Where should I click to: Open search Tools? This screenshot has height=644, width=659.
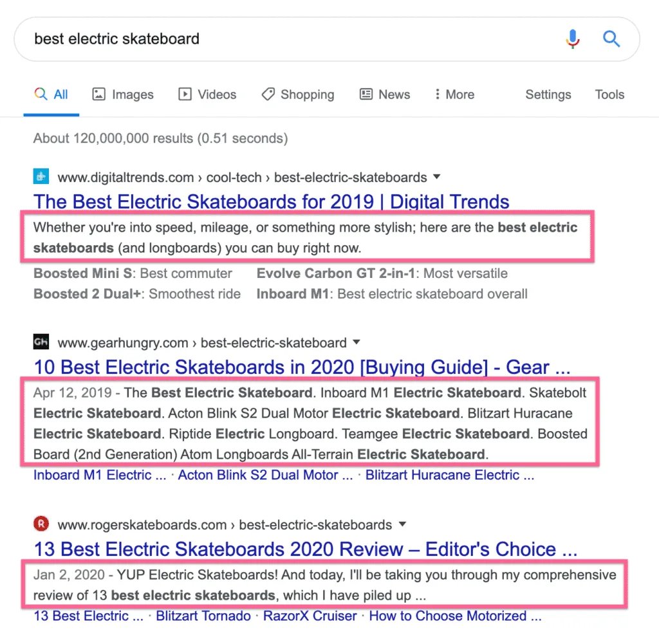609,95
